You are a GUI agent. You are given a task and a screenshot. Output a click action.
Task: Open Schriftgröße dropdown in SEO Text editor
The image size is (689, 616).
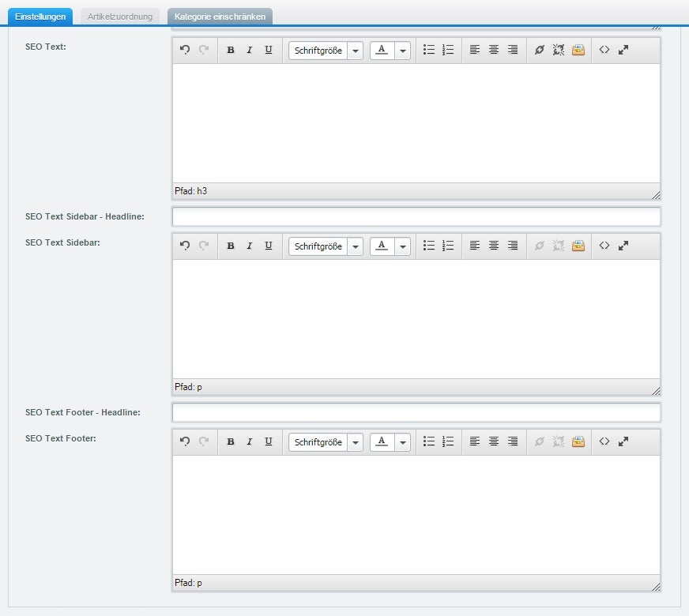coord(326,51)
